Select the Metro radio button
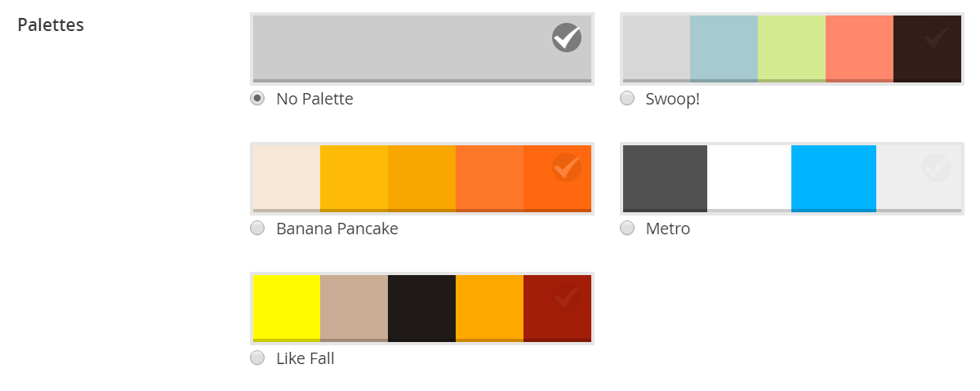This screenshot has width=980, height=391. [x=627, y=229]
